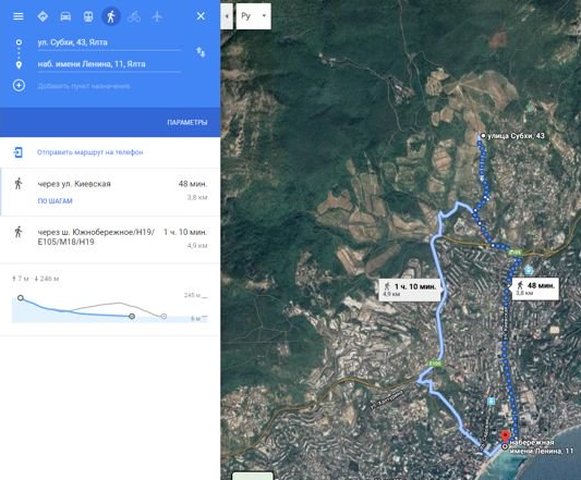Click the send-to-phone icon
This screenshot has height=480, width=581.
(x=18, y=152)
